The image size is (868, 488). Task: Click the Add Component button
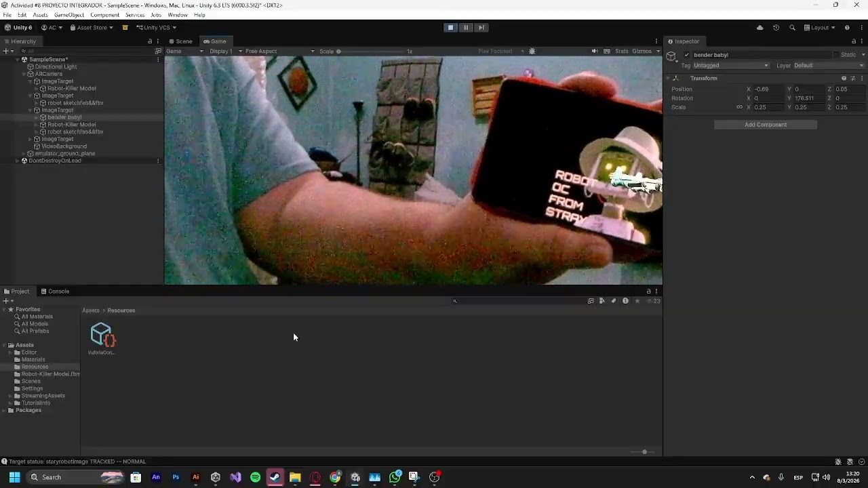coord(766,125)
